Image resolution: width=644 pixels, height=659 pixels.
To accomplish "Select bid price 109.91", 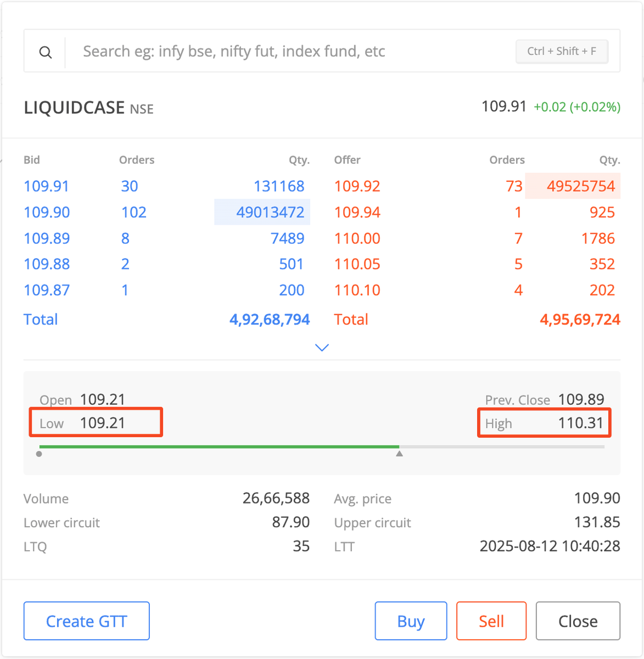I will [x=47, y=186].
